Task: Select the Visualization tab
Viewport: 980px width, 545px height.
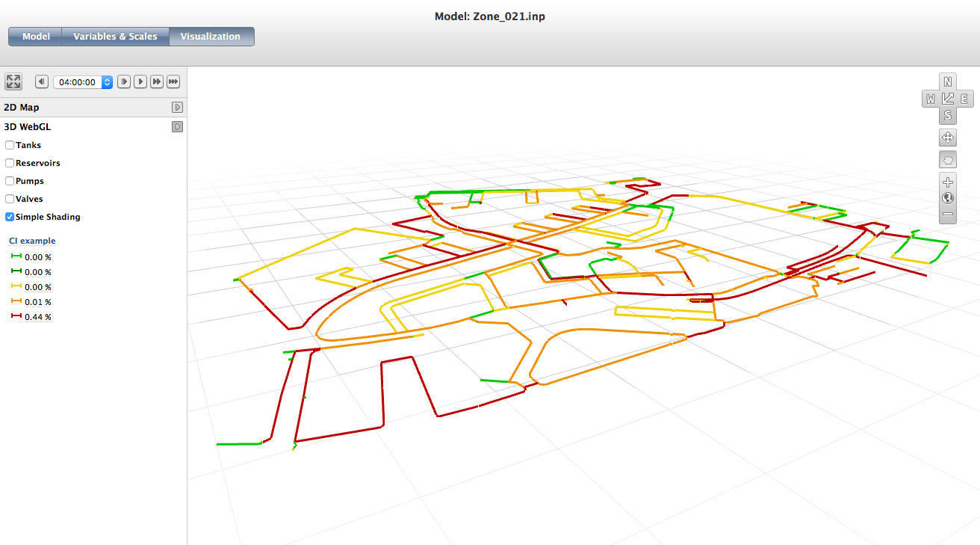Action: coord(211,37)
